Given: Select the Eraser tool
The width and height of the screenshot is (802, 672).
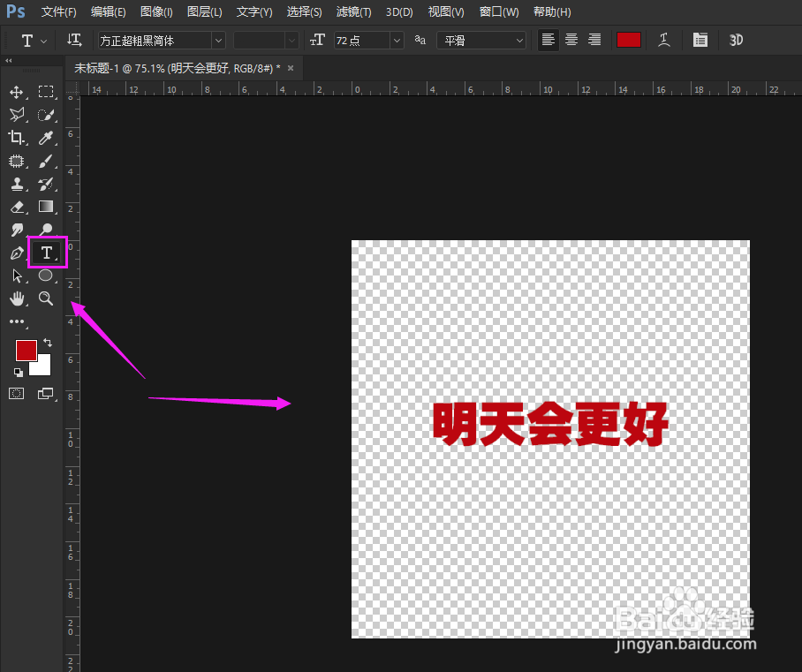Looking at the screenshot, I should click(x=18, y=207).
